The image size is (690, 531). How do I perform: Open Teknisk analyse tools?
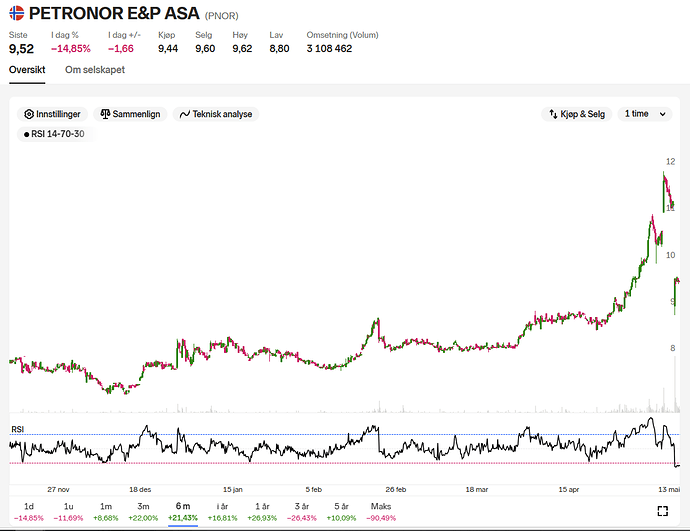tap(216, 114)
